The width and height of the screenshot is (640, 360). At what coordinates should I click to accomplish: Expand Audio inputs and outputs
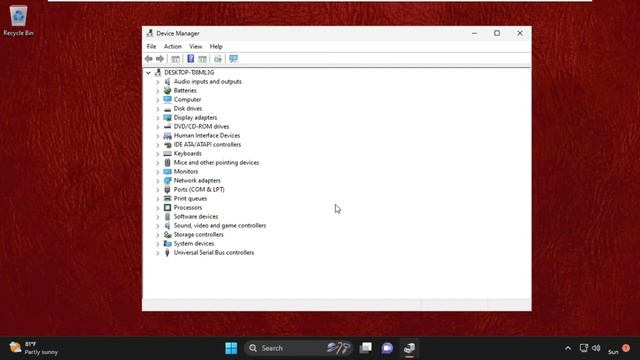coord(158,82)
